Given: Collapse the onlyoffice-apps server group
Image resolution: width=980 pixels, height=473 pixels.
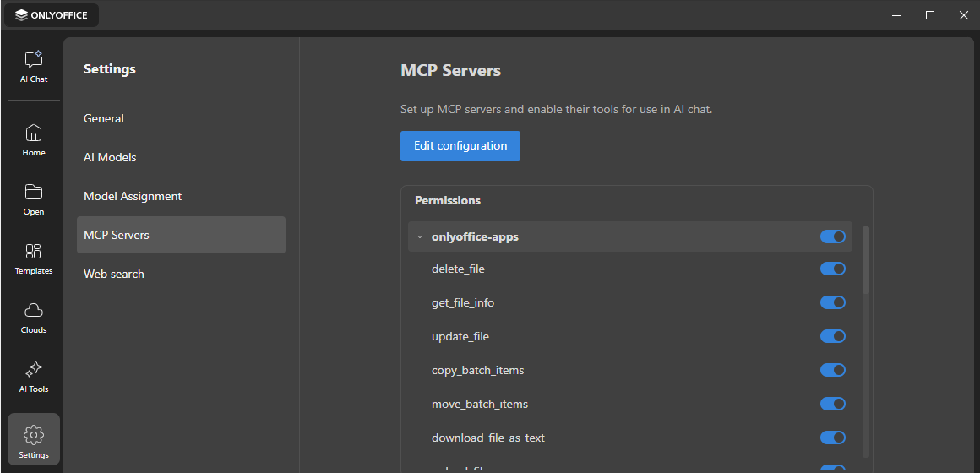Looking at the screenshot, I should tap(420, 237).
